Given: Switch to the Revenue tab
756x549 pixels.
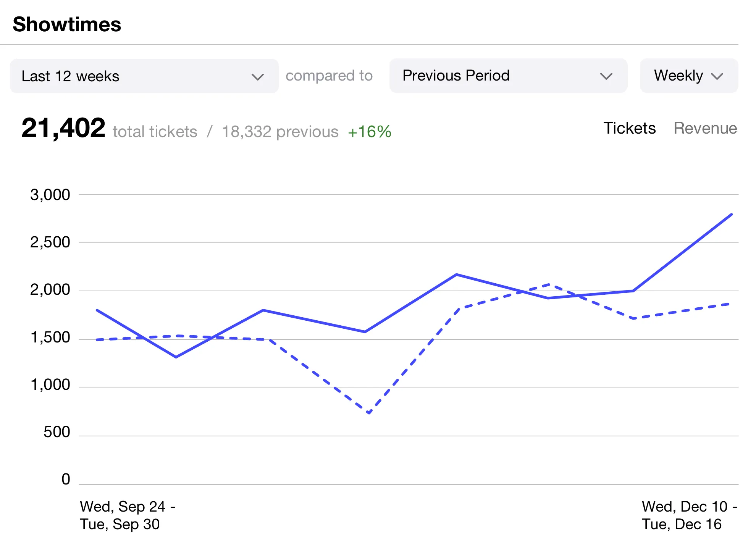Looking at the screenshot, I should click(705, 128).
